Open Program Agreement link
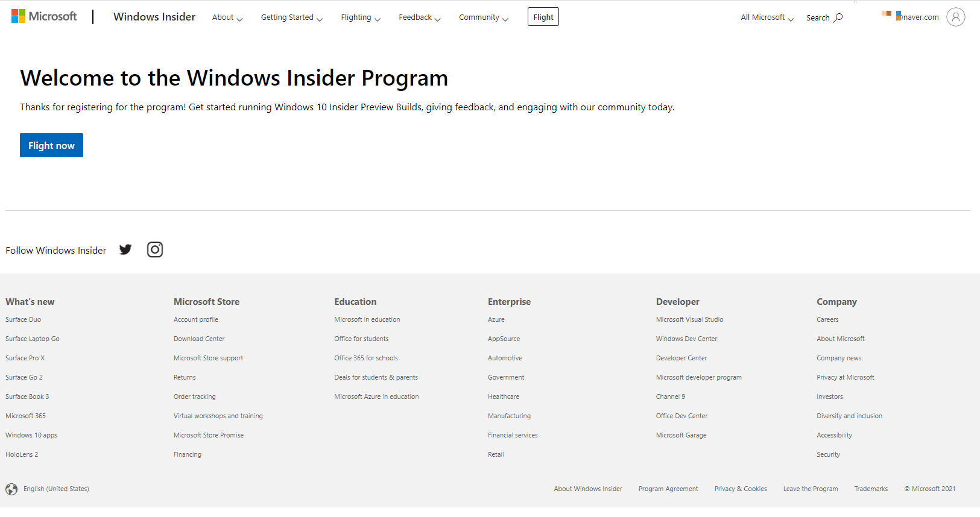Screen dimensions: 980x517 click(668, 489)
